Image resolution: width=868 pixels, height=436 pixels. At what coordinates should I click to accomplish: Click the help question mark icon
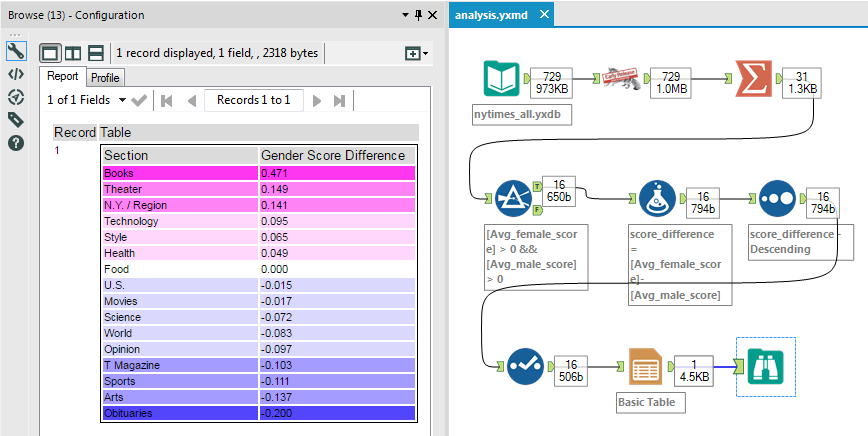point(15,143)
